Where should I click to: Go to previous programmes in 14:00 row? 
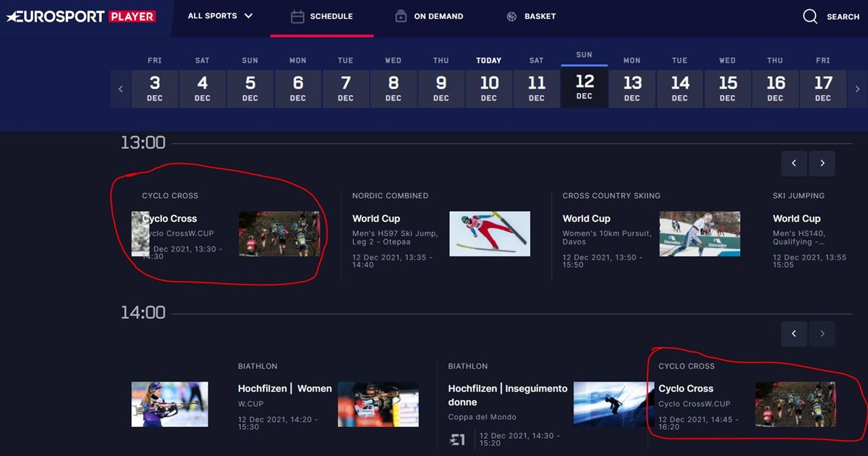(794, 334)
